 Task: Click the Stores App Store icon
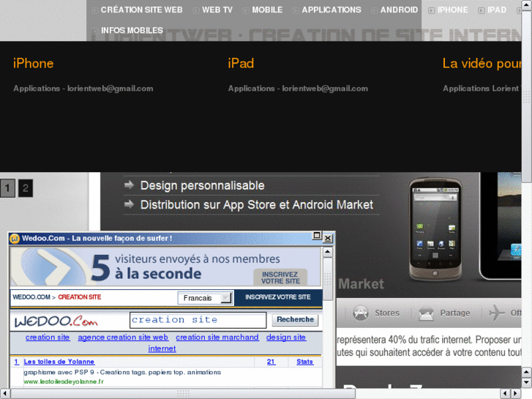[x=361, y=313]
